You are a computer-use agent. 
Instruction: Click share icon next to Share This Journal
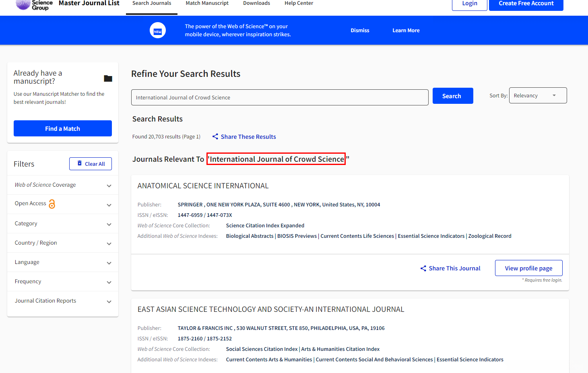click(x=423, y=268)
